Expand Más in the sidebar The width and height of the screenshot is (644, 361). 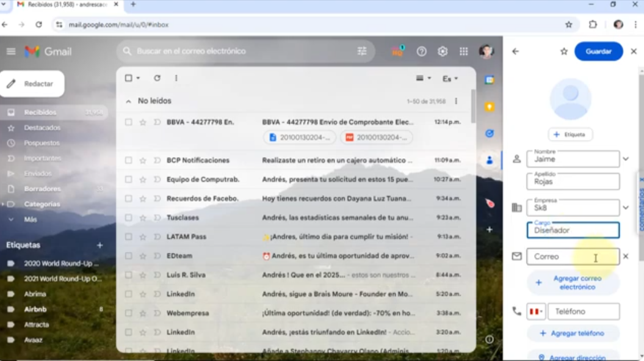coord(31,219)
